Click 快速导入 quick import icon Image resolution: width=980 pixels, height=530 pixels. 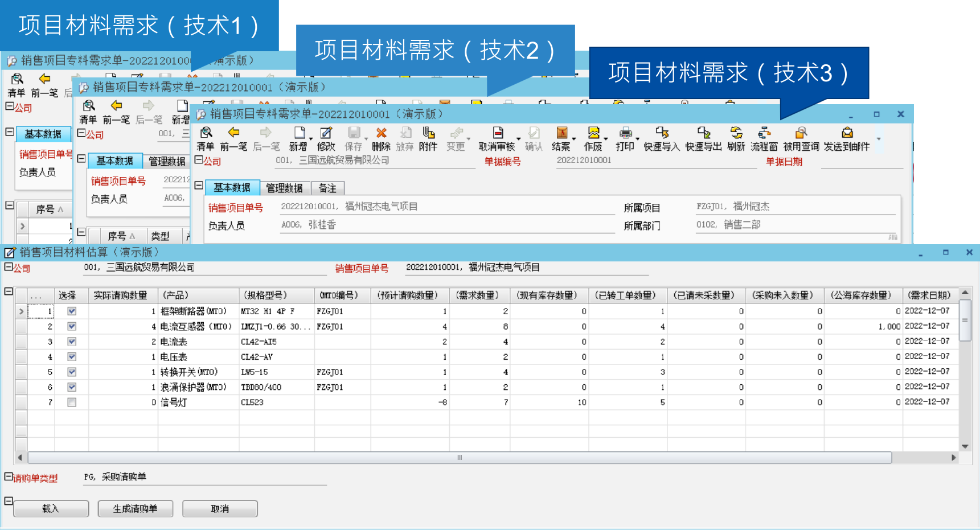pyautogui.click(x=662, y=133)
